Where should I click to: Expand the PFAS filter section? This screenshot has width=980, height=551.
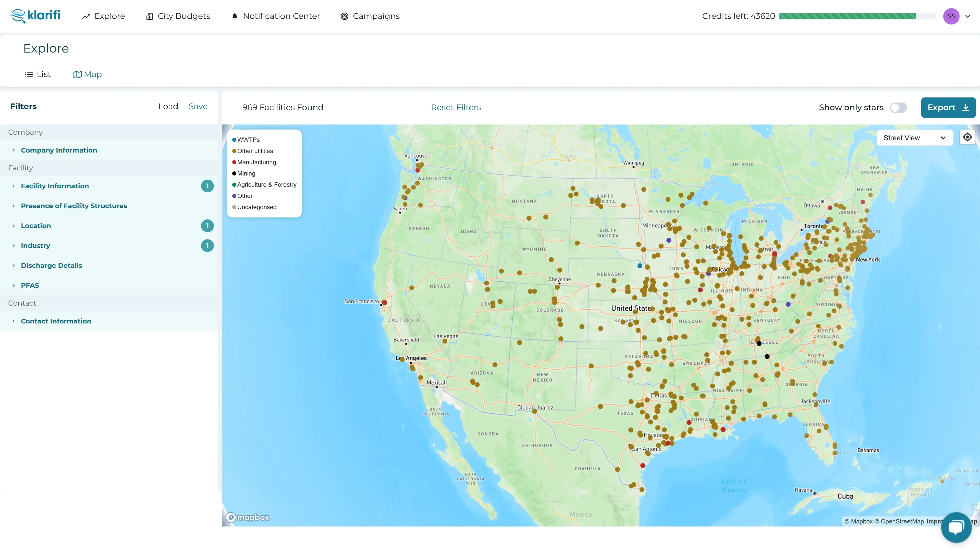pos(30,285)
